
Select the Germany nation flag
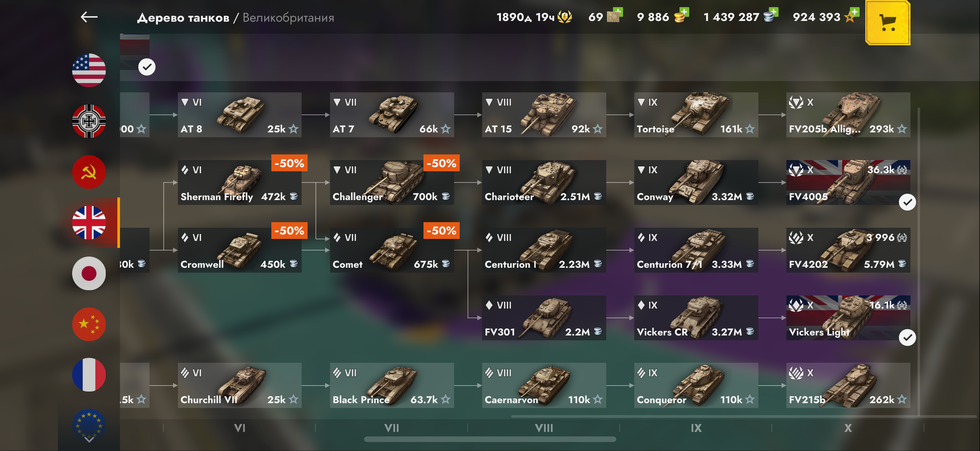89,121
